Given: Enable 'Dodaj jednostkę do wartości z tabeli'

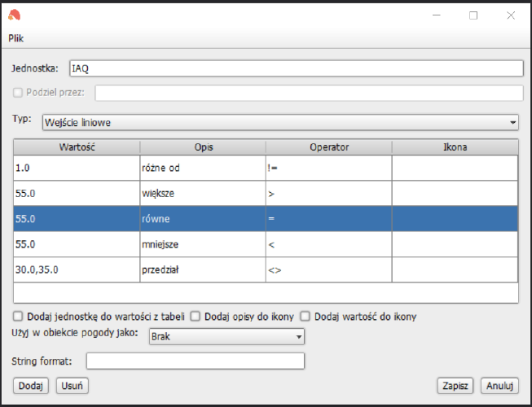Looking at the screenshot, I should pos(18,317).
